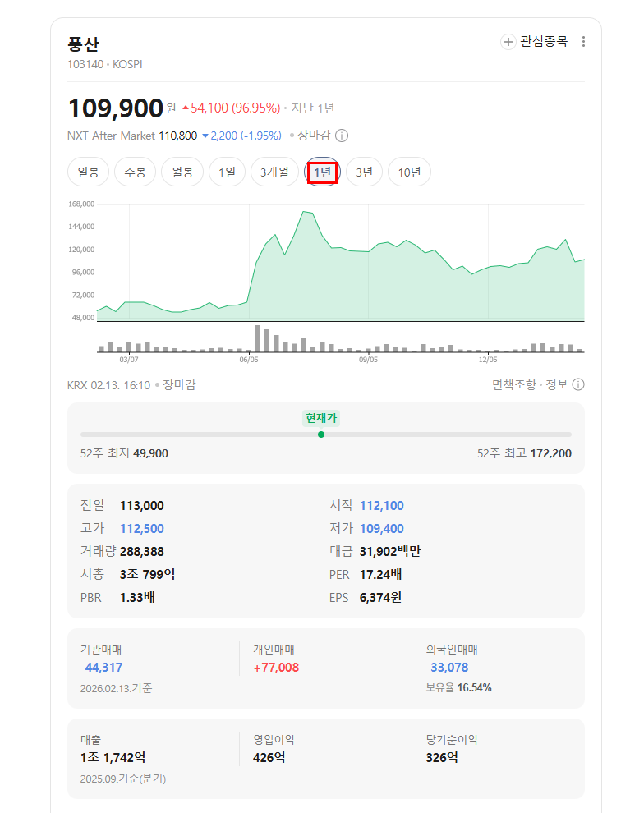Screen dimensions: 644x813
Task: Click the 고가 value 112,500
Action: (x=142, y=528)
